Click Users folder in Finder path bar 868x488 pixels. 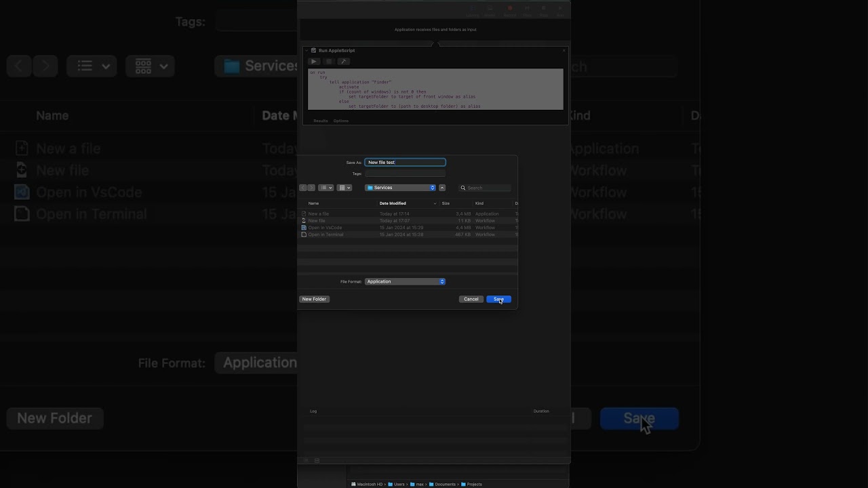tap(396, 484)
